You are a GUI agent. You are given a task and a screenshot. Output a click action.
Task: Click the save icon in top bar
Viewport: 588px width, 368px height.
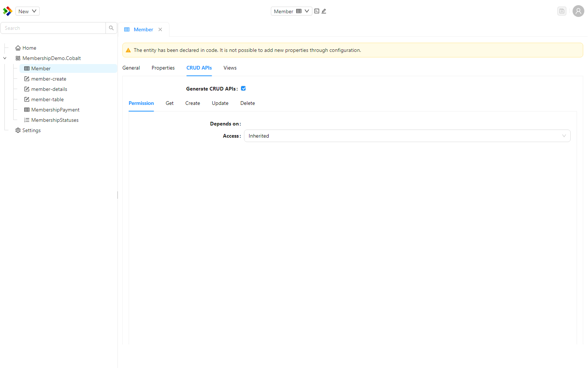click(x=562, y=11)
